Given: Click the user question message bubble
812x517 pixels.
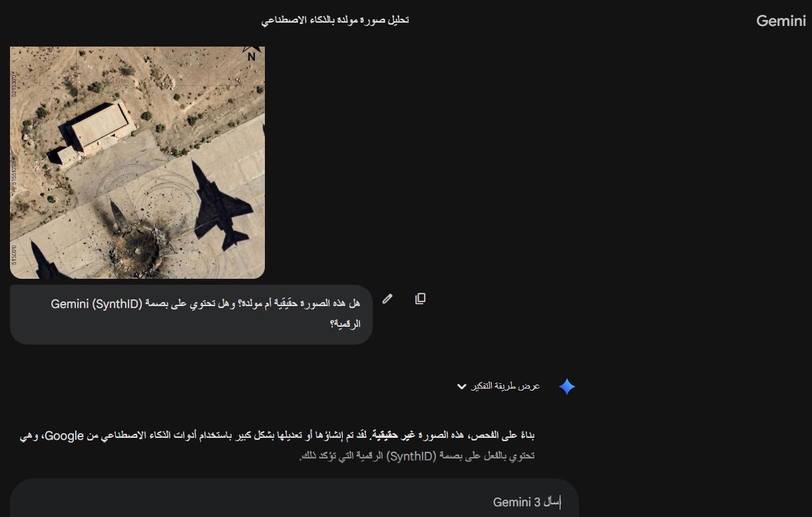Looking at the screenshot, I should click(191, 315).
